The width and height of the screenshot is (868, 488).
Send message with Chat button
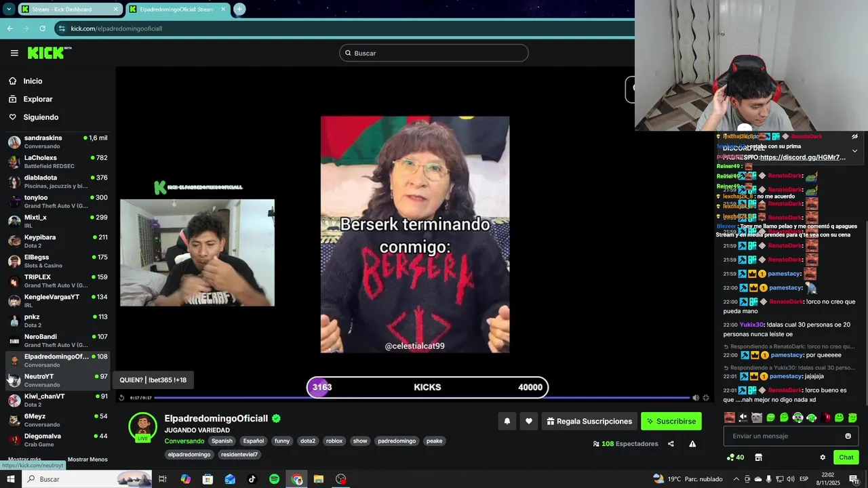point(846,457)
